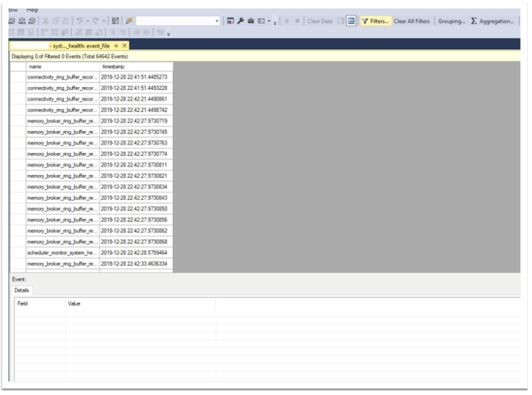The width and height of the screenshot is (532, 395).
Task: Select the row with timestamp 22:42:27.9730843
Action: (92, 198)
